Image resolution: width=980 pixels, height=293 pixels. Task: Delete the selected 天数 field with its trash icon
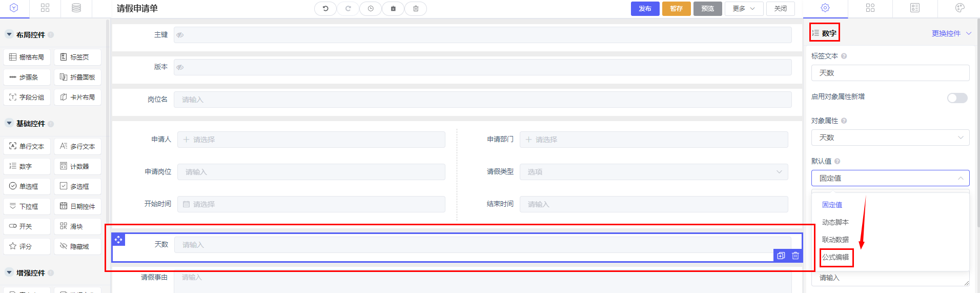pyautogui.click(x=795, y=256)
